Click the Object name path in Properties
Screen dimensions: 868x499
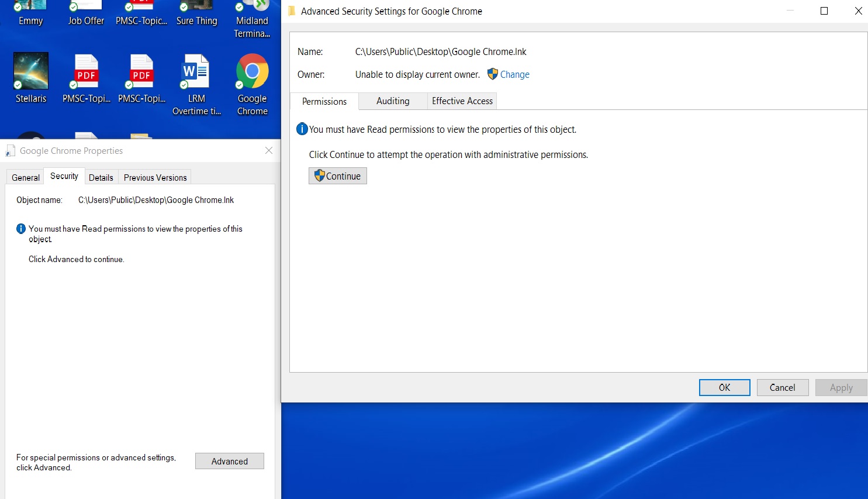156,200
